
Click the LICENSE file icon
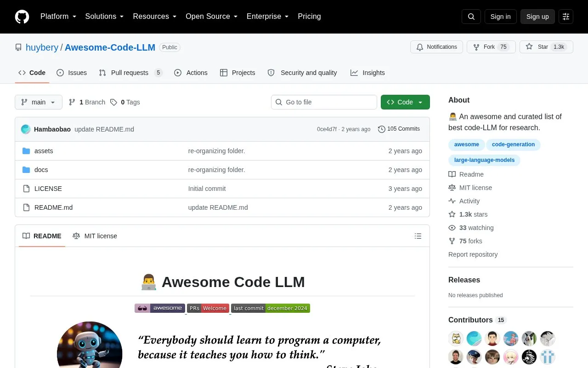coord(26,189)
